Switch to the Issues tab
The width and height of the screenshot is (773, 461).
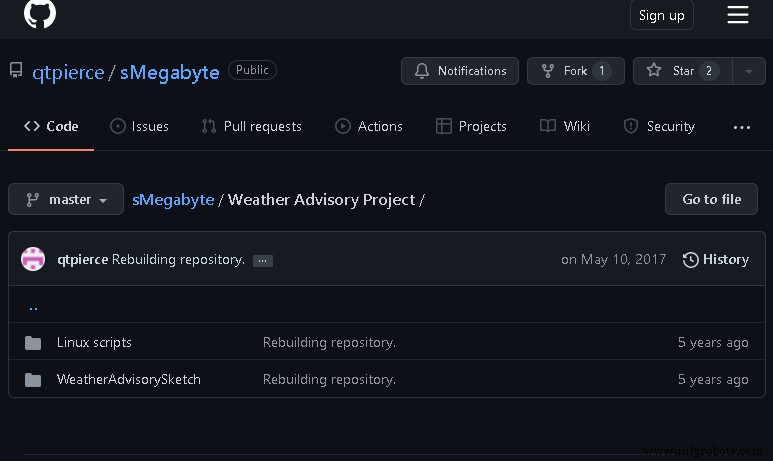tap(139, 126)
